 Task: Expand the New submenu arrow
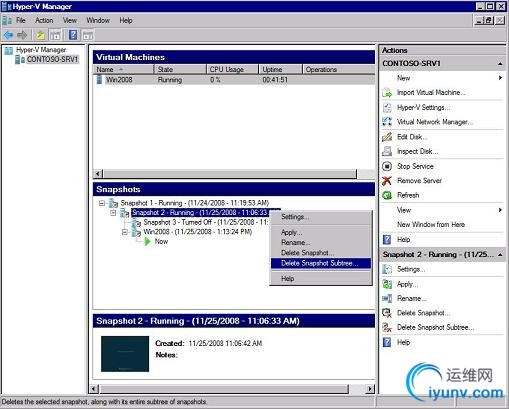[x=500, y=78]
